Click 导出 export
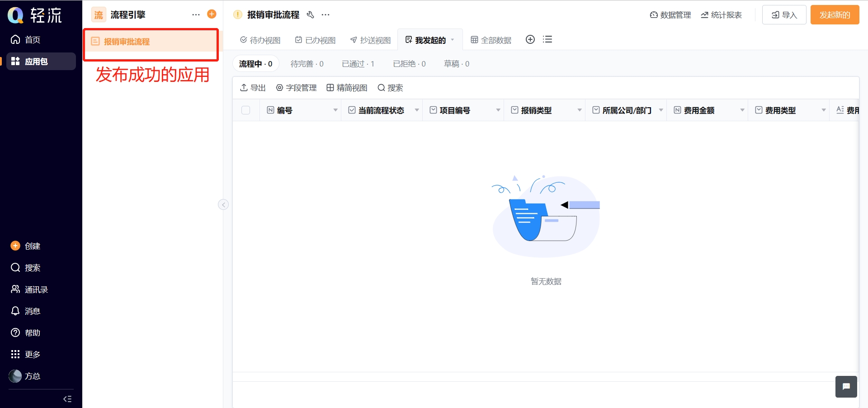The width and height of the screenshot is (868, 408). pos(253,88)
